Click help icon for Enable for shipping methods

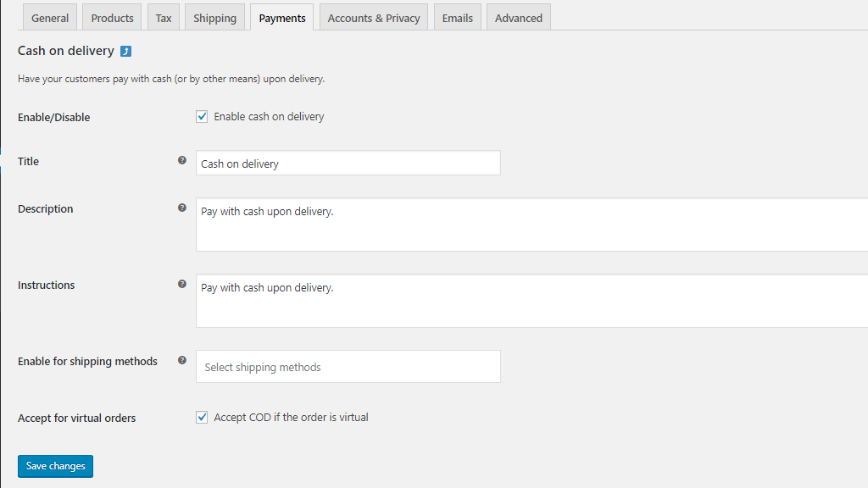pyautogui.click(x=181, y=360)
